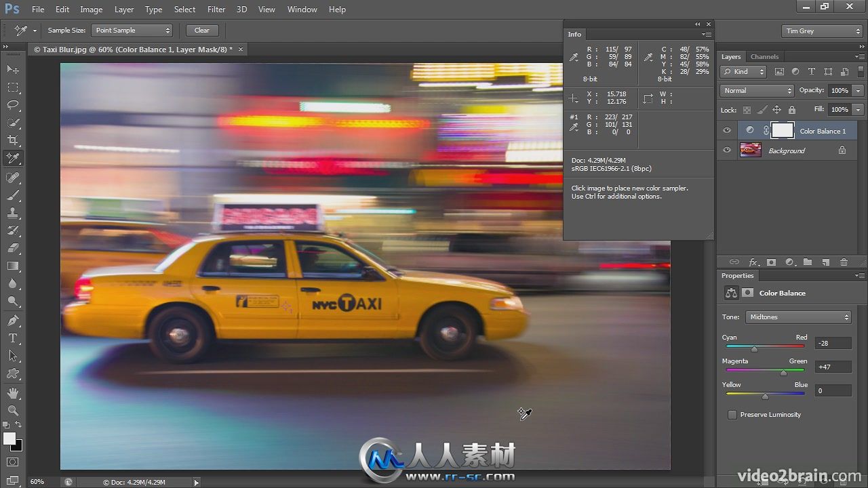Open the Layers panel flyout menu
This screenshot has width=868, height=488.
pyautogui.click(x=860, y=57)
